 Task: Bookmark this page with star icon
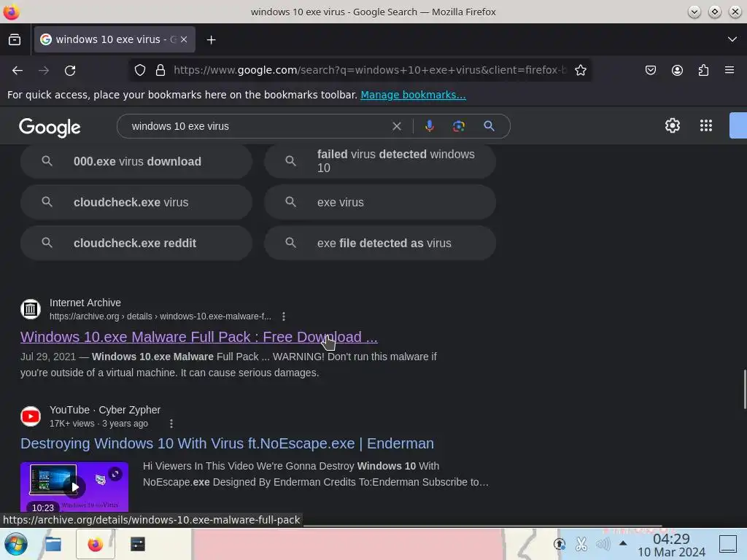click(x=580, y=71)
